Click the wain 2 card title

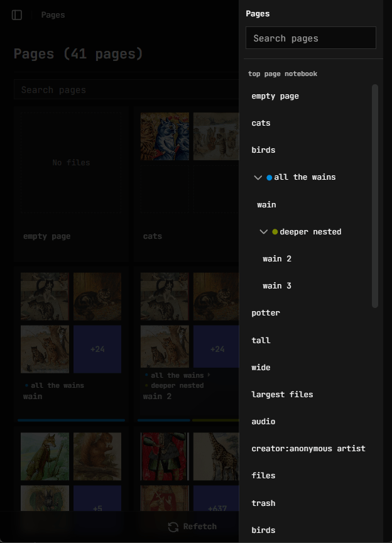pos(157,396)
